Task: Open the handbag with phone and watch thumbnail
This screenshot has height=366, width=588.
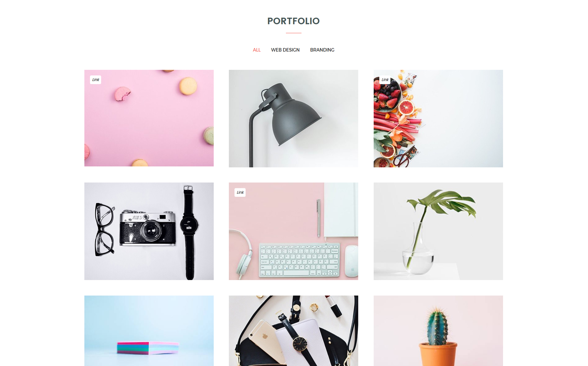Action: [x=293, y=331]
